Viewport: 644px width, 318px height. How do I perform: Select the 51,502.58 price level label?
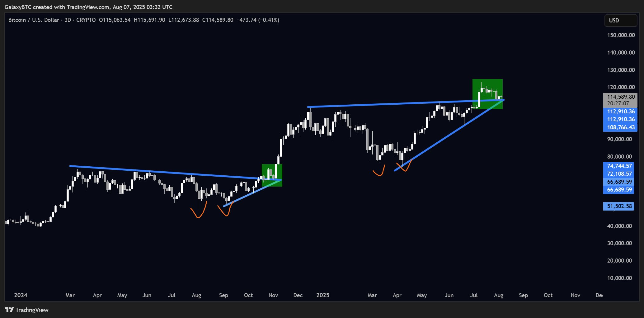click(x=619, y=206)
